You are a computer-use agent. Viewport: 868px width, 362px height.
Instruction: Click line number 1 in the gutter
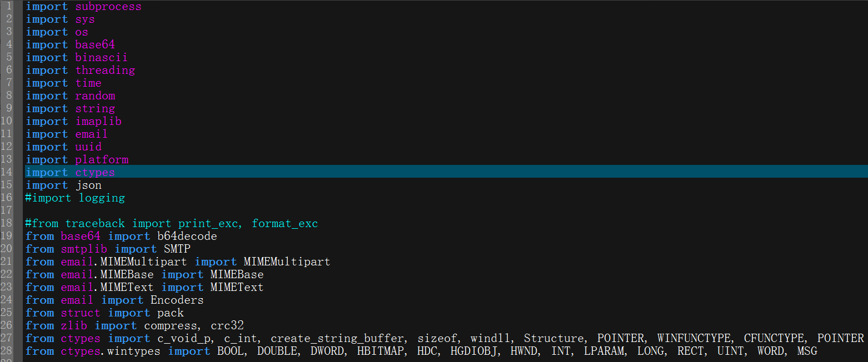pyautogui.click(x=9, y=6)
